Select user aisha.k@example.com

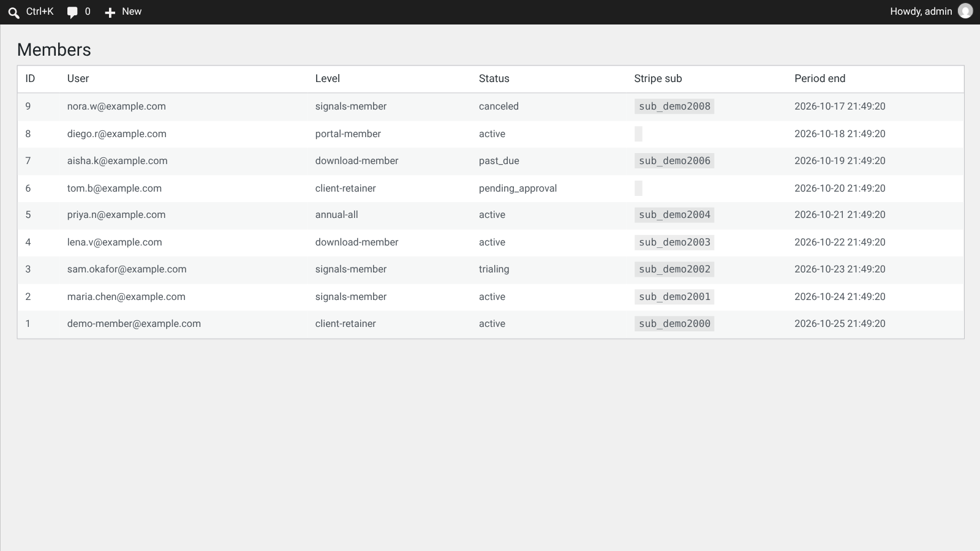pos(118,161)
